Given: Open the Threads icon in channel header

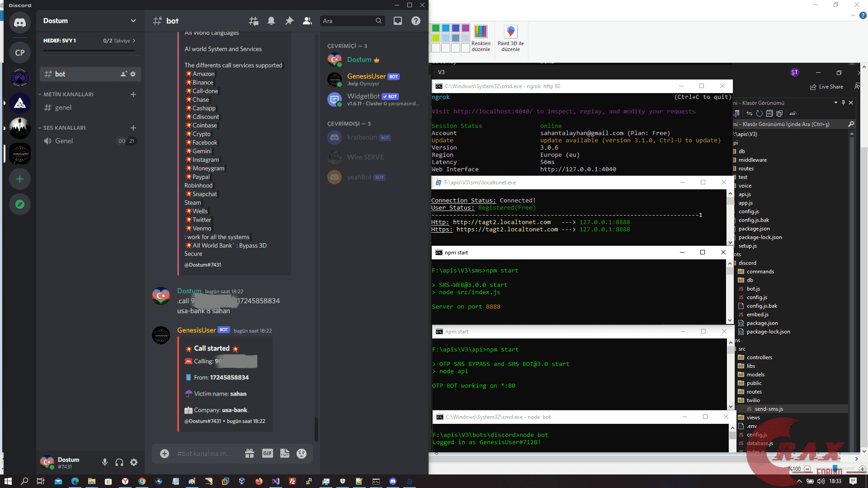Looking at the screenshot, I should (253, 21).
